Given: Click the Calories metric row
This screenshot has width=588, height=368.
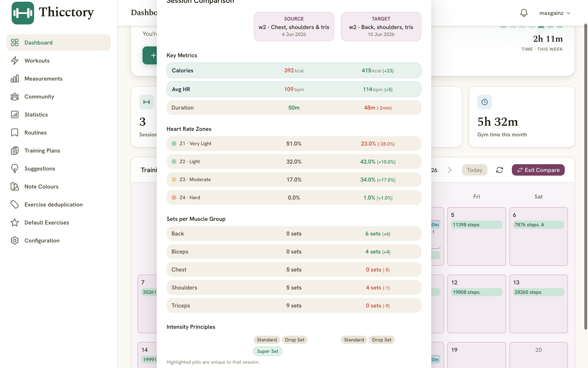Looking at the screenshot, I should point(294,70).
